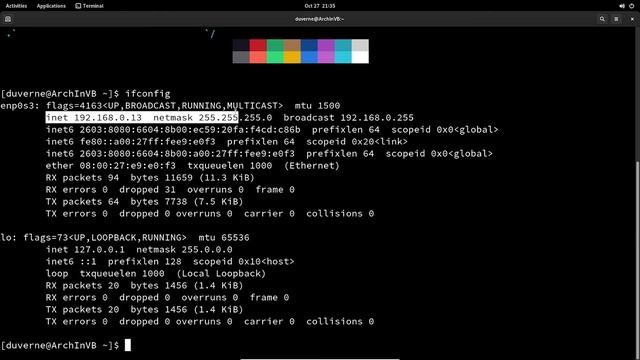Viewport: 640px width, 360px height.
Task: Click the yellow color block in bottom row
Action: [x=292, y=57]
